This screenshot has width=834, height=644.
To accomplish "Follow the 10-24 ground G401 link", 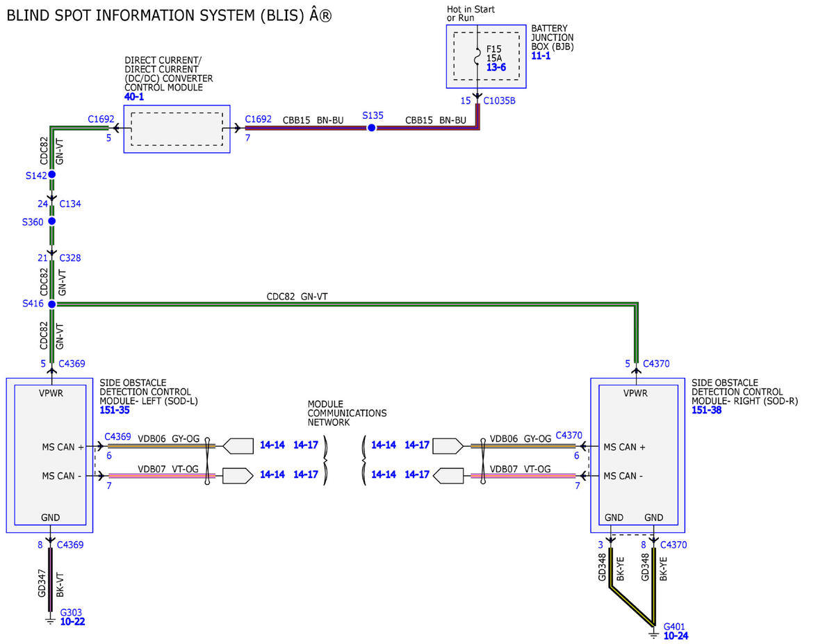I will click(676, 636).
